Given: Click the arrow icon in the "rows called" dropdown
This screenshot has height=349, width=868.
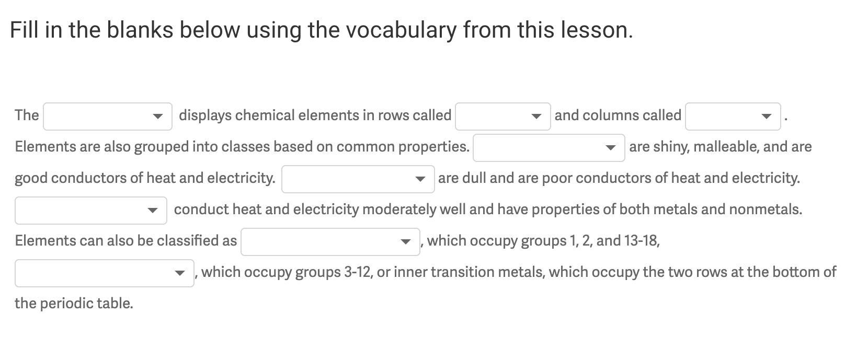Looking at the screenshot, I should click(x=536, y=117).
